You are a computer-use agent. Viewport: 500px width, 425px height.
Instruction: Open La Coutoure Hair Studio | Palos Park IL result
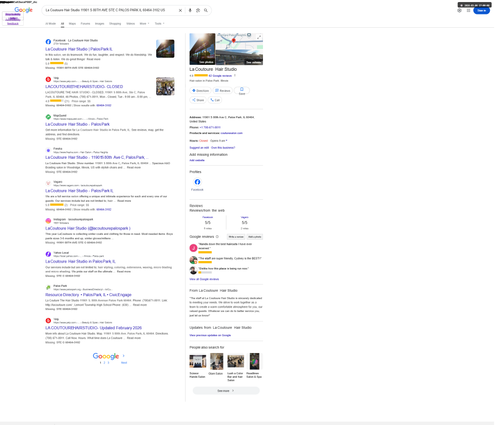click(79, 49)
